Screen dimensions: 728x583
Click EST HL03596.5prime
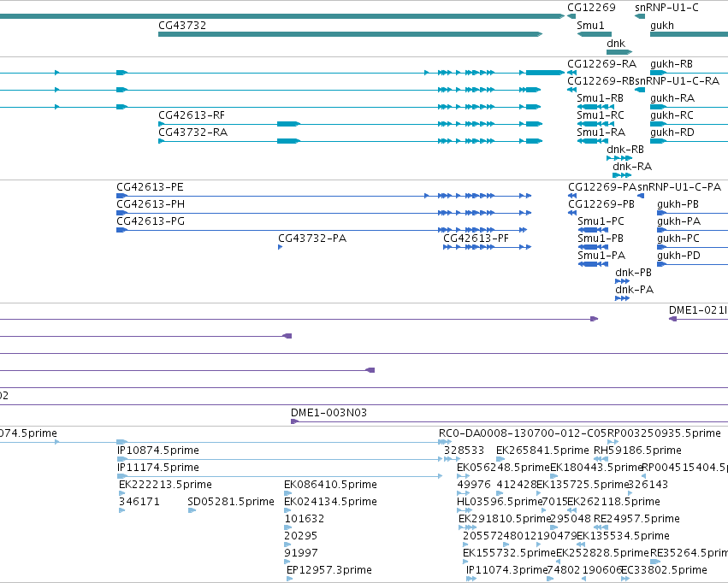(x=500, y=503)
